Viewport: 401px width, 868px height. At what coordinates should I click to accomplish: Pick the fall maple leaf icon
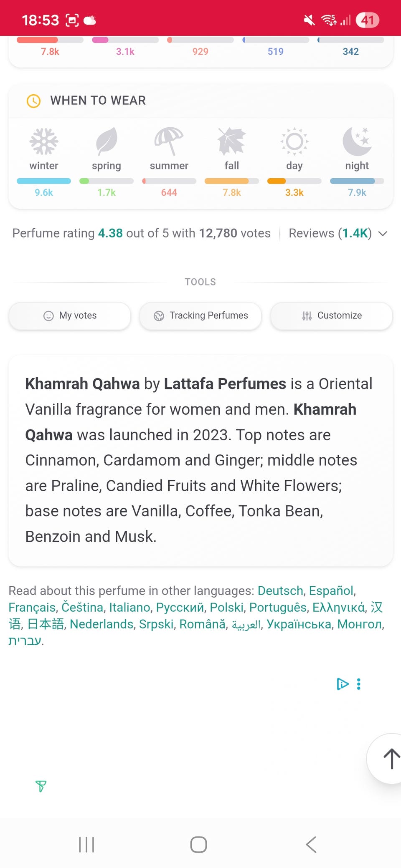pos(232,141)
